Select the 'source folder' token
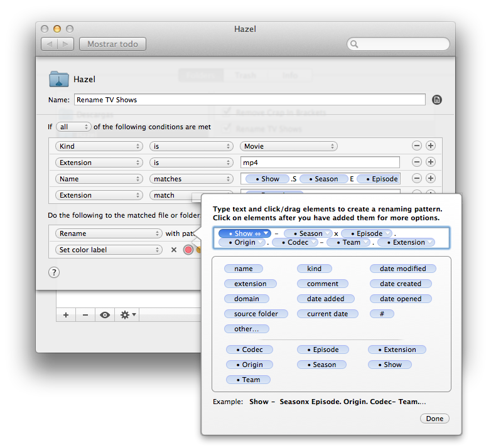 click(256, 314)
